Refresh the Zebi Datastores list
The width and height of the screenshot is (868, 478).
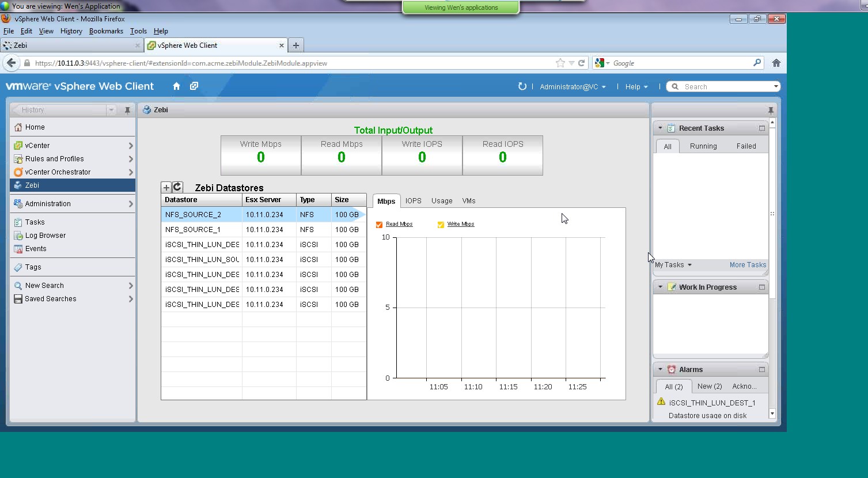(177, 187)
